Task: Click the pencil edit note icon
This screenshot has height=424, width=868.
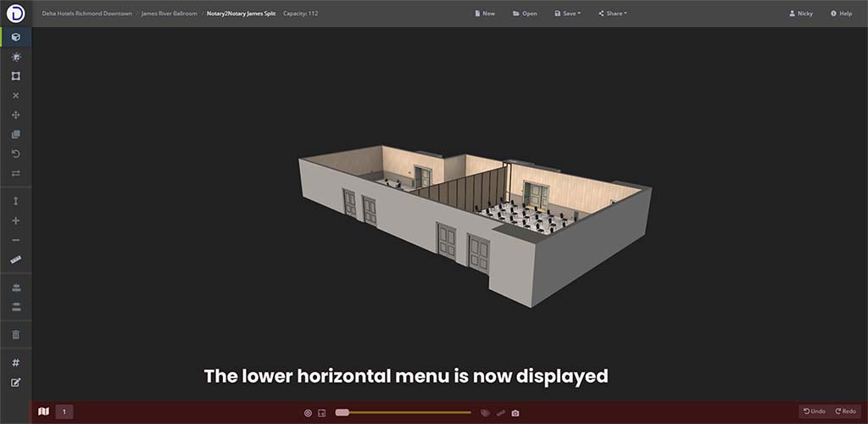Action: pyautogui.click(x=16, y=382)
